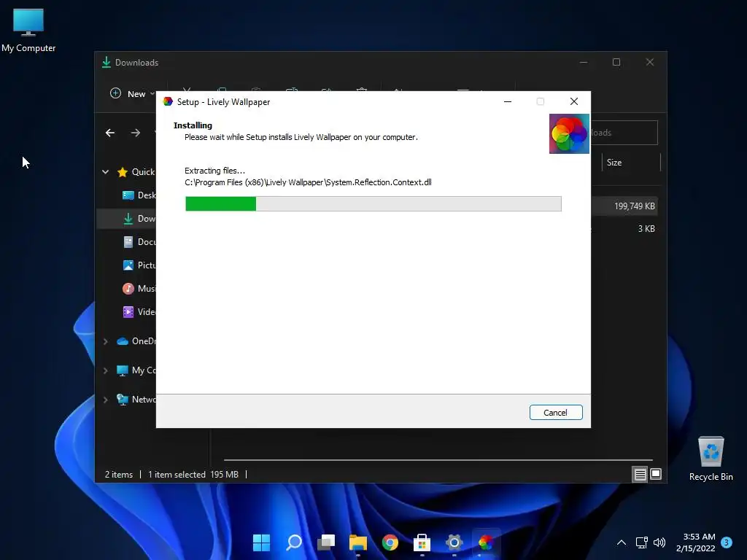The height and width of the screenshot is (560, 747).
Task: Open Settings from the taskbar
Action: click(454, 542)
